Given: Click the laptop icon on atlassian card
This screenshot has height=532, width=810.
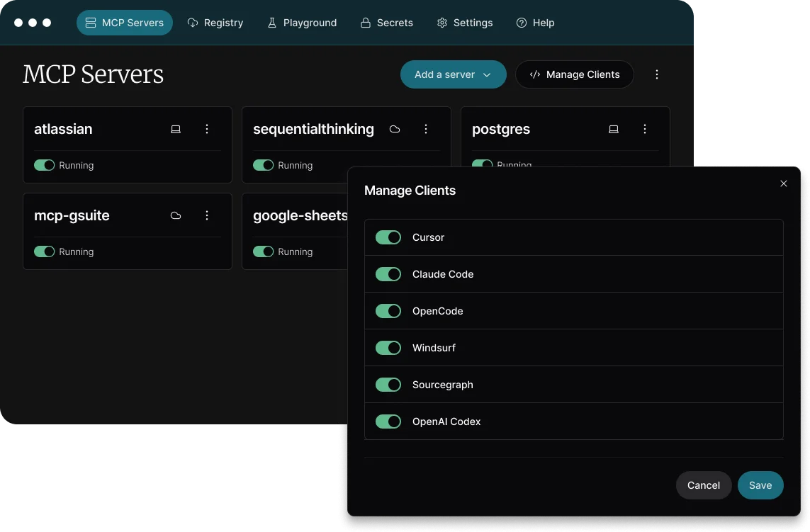Looking at the screenshot, I should [176, 129].
